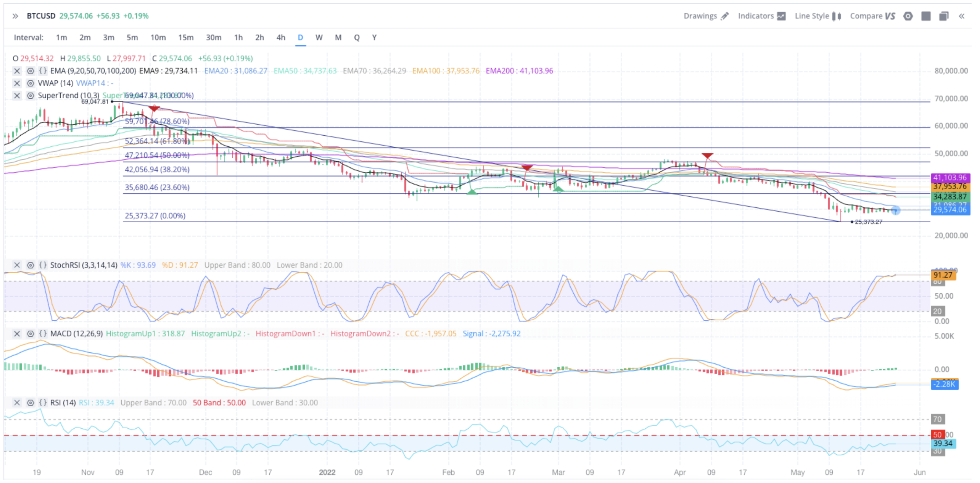Switch to single chart layout square icon
This screenshot has height=483, width=980.
pos(926,16)
